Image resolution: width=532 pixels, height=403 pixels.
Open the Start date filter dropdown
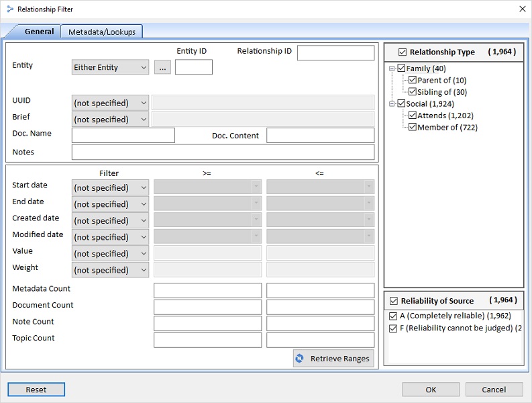point(110,187)
